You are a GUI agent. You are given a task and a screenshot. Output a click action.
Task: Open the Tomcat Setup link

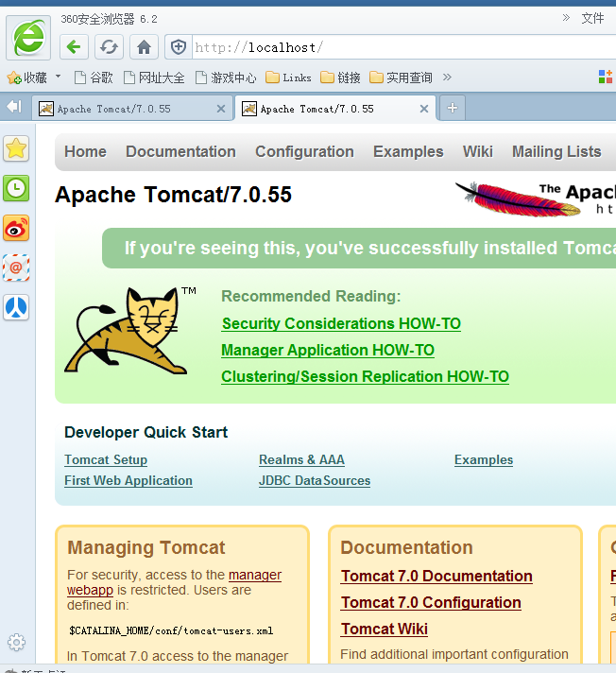click(x=106, y=459)
